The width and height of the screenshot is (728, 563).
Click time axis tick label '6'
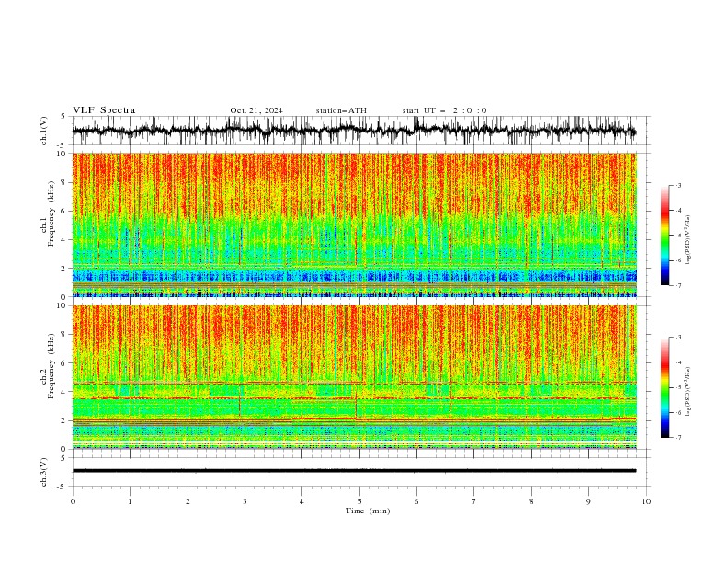tap(416, 501)
